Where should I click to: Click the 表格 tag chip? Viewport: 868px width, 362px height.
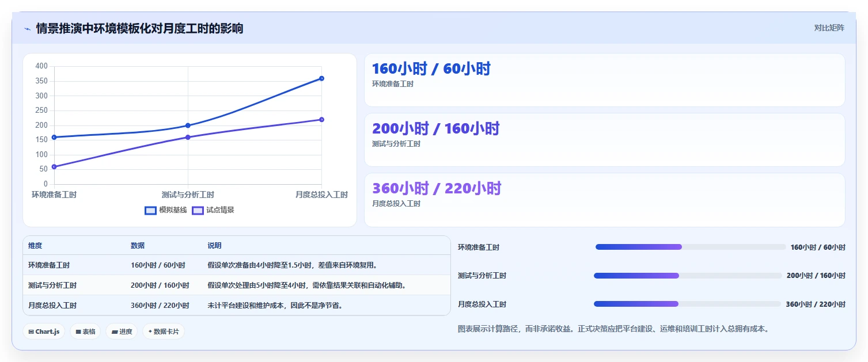[x=85, y=331]
